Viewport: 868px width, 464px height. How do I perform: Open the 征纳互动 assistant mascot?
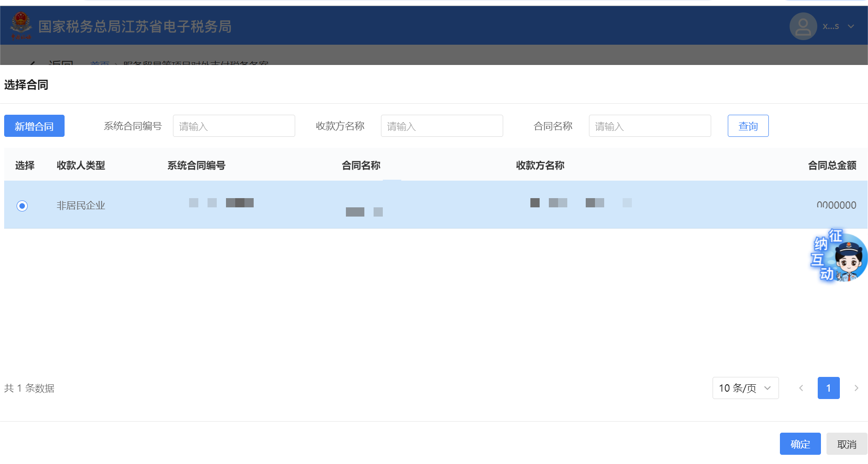coord(838,256)
